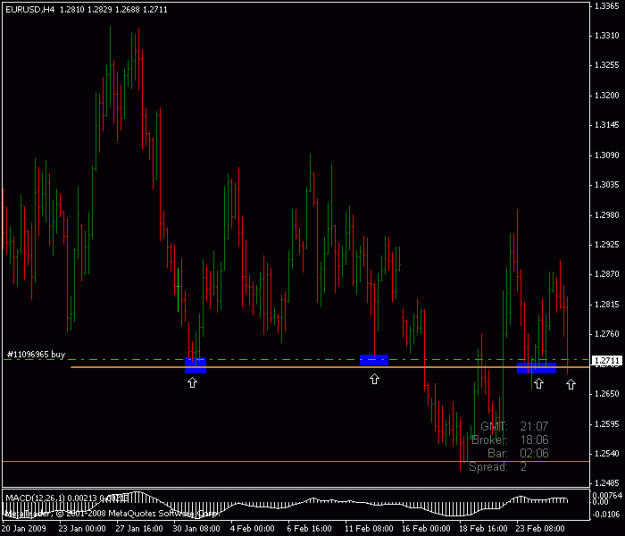Click the Bar 02:06 countdown readout
625x536 pixels.
point(518,453)
